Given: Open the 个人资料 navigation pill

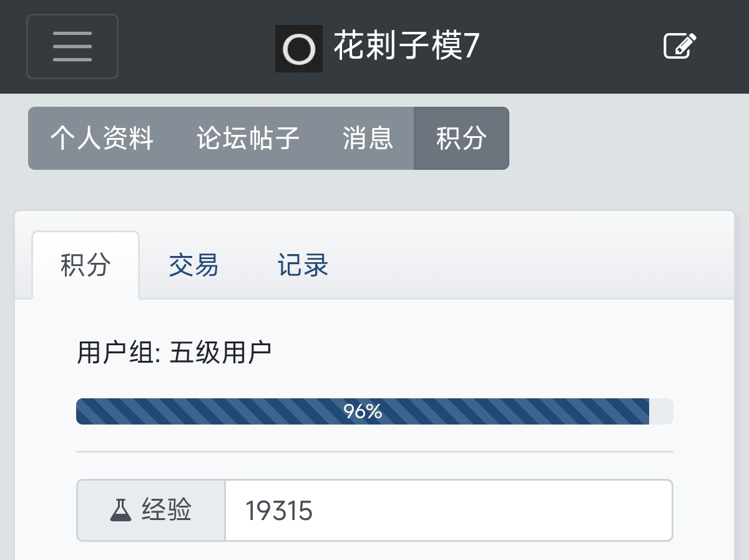Looking at the screenshot, I should click(102, 139).
